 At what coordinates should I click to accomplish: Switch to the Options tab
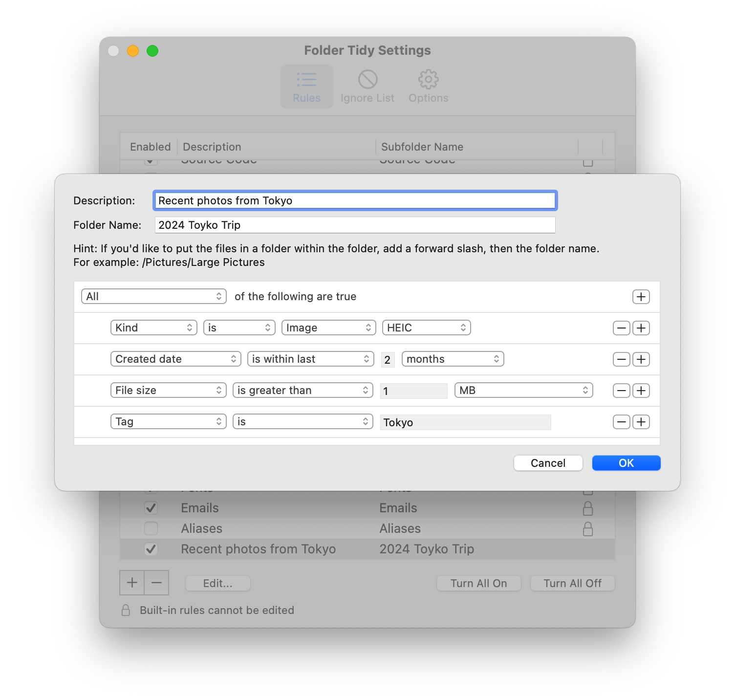tap(428, 86)
